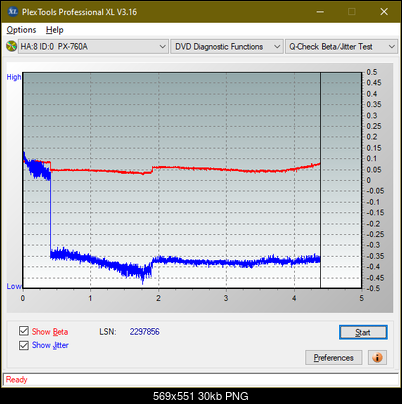Viewport: 402px width, 404px height.
Task: Click the disc drive icon beside the device selector
Action: pyautogui.click(x=11, y=46)
